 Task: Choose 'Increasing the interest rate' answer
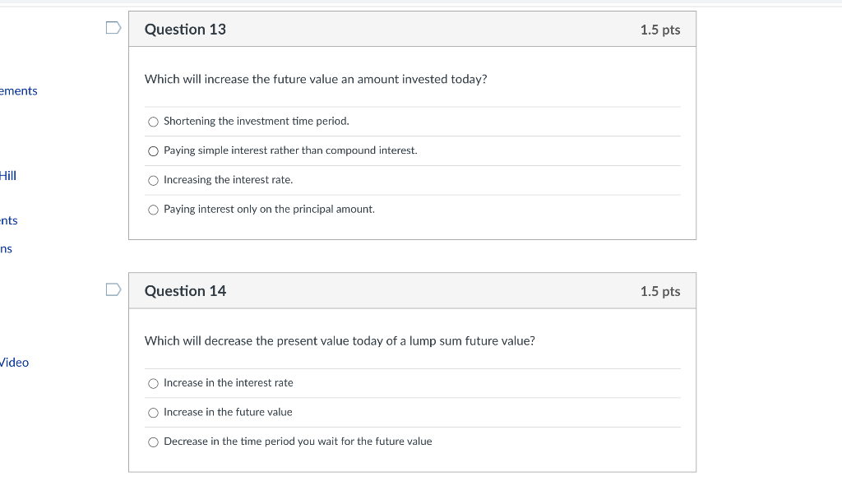(153, 180)
